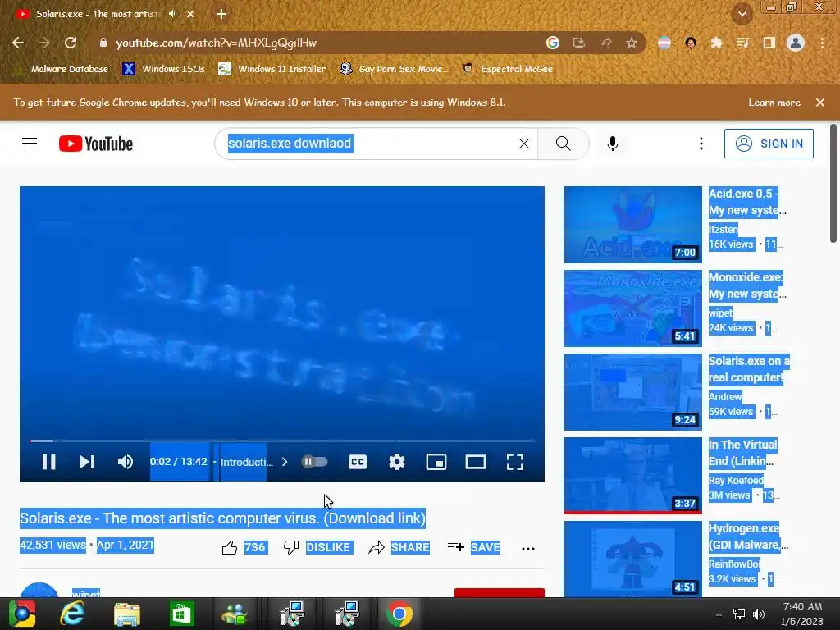This screenshot has width=840, height=630.
Task: Open system volume tray icon
Action: 759,614
